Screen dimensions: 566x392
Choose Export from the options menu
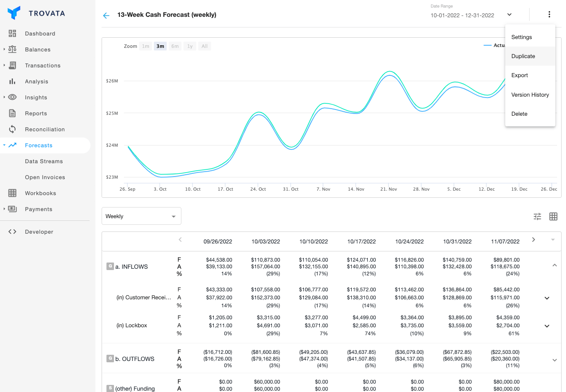pyautogui.click(x=519, y=75)
